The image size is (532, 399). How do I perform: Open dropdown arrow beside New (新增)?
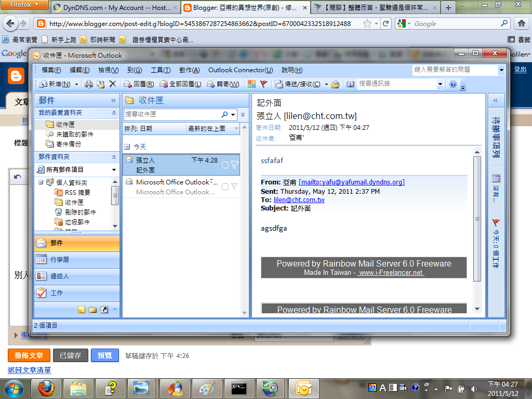point(77,84)
